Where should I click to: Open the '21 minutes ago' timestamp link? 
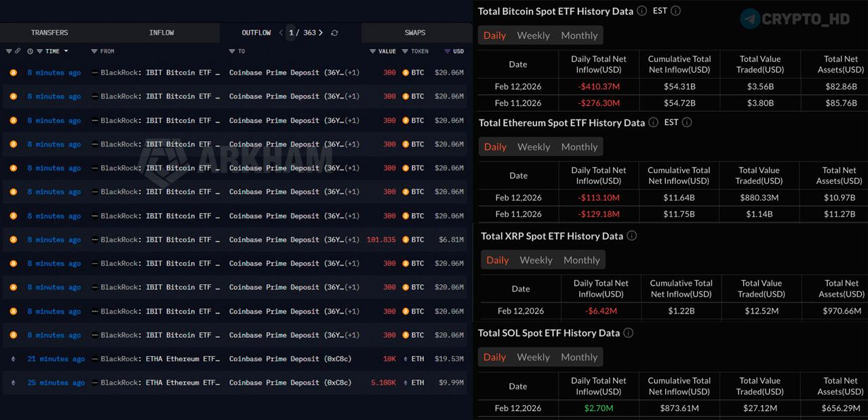56,359
